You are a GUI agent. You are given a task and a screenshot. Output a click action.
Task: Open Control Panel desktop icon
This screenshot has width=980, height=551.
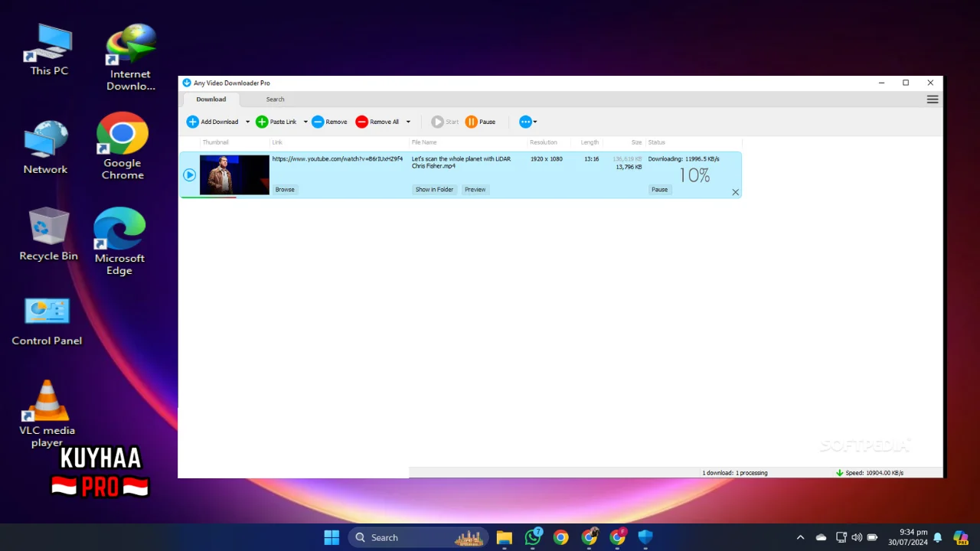pos(47,321)
